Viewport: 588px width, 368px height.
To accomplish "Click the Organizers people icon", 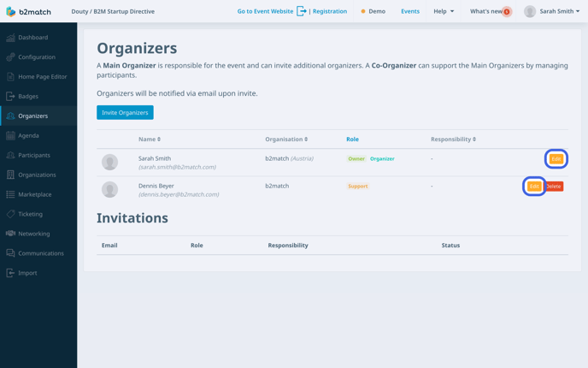I will click(10, 116).
